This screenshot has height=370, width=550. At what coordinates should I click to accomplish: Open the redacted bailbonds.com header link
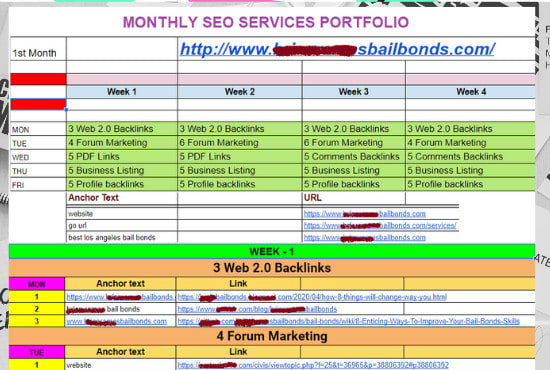click(337, 49)
